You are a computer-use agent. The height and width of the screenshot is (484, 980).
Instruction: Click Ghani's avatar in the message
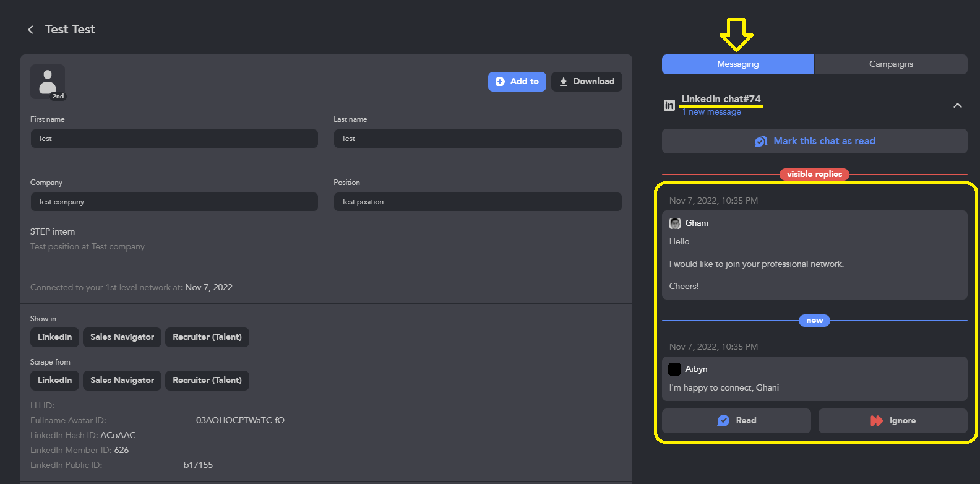point(675,223)
